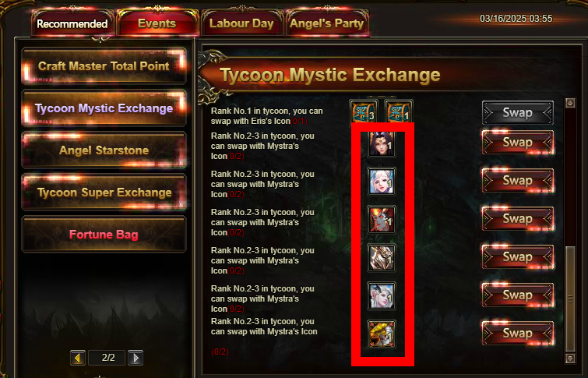Swap for Eris's Icon in Rank No.1 row
588x378 pixels.
[517, 112]
